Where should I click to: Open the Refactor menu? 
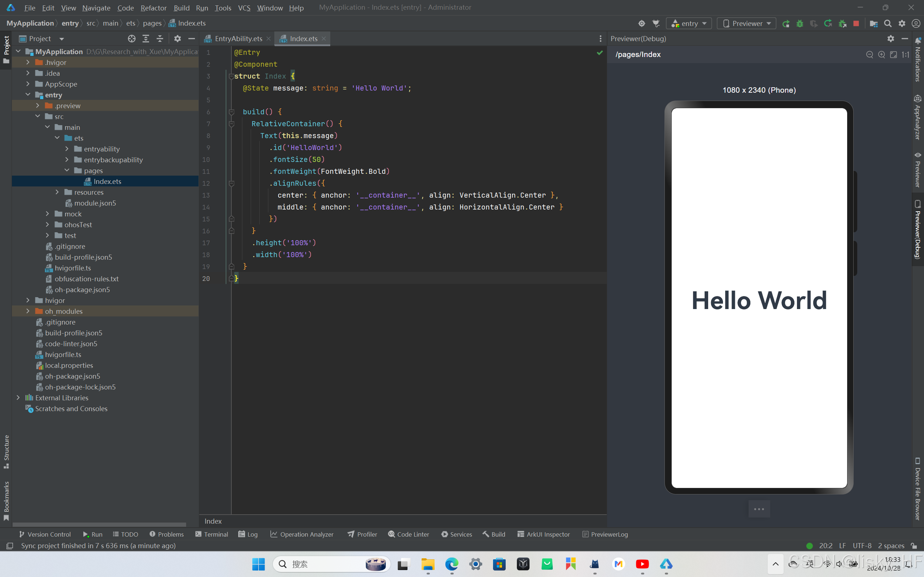click(153, 8)
